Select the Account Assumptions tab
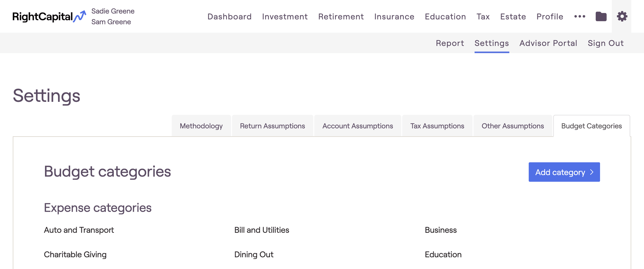 coord(358,126)
